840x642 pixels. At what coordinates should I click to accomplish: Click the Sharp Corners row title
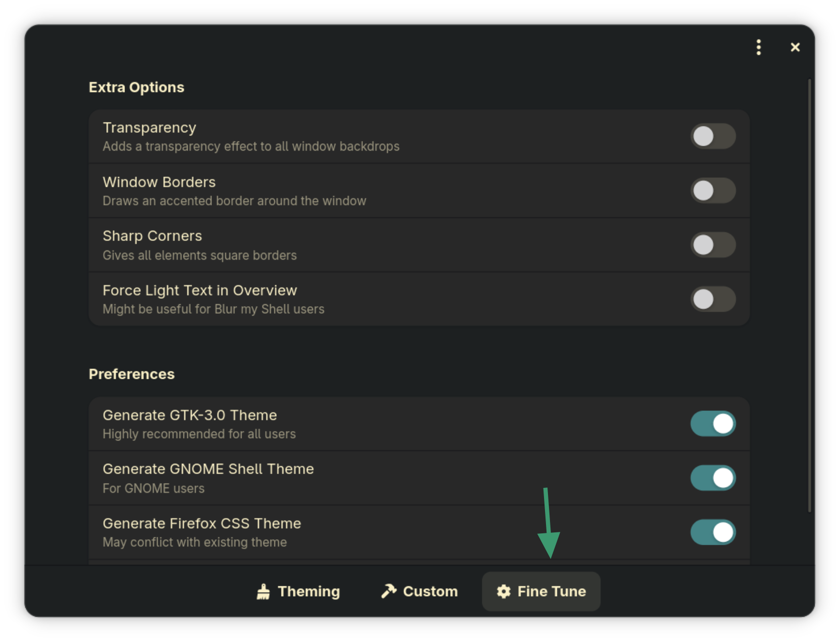click(152, 236)
